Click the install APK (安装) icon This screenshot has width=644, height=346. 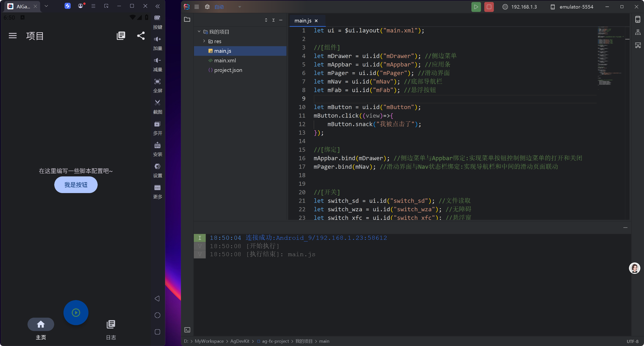tap(157, 145)
